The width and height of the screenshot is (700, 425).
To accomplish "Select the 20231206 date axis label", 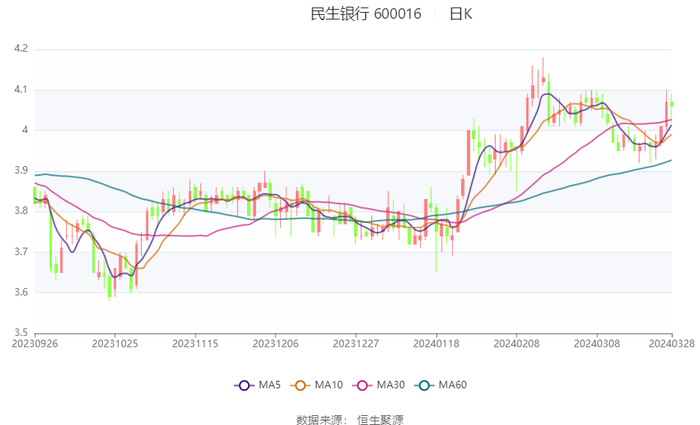I will click(x=275, y=344).
